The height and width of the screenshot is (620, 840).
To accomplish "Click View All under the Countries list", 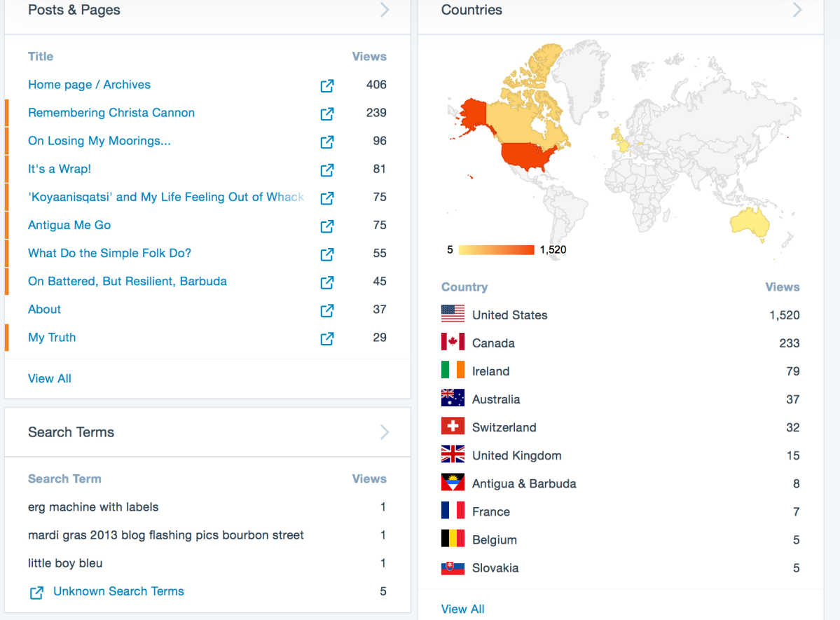I will (x=462, y=609).
